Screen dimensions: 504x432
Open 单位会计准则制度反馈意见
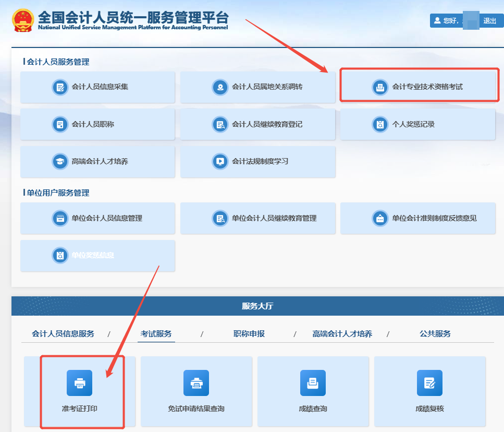(418, 218)
